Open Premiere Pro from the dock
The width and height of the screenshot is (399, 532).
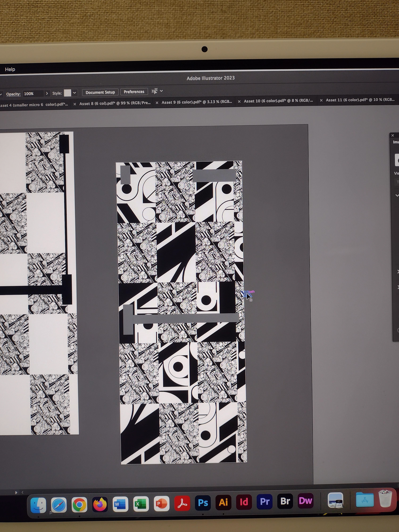click(265, 501)
